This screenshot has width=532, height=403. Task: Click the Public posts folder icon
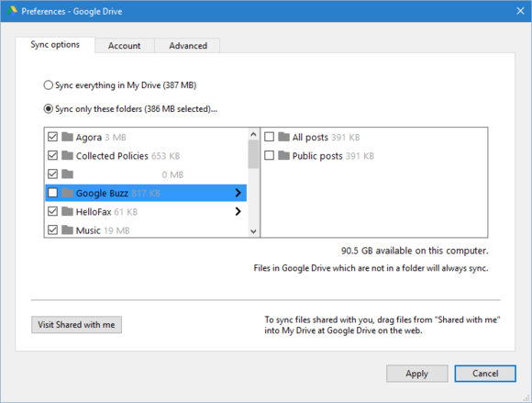[x=283, y=155]
